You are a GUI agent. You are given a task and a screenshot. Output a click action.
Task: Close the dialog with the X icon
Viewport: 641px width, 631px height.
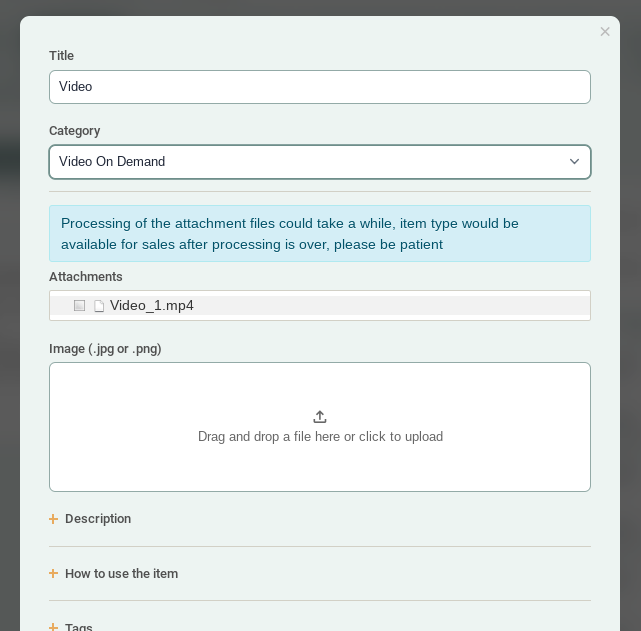(605, 32)
